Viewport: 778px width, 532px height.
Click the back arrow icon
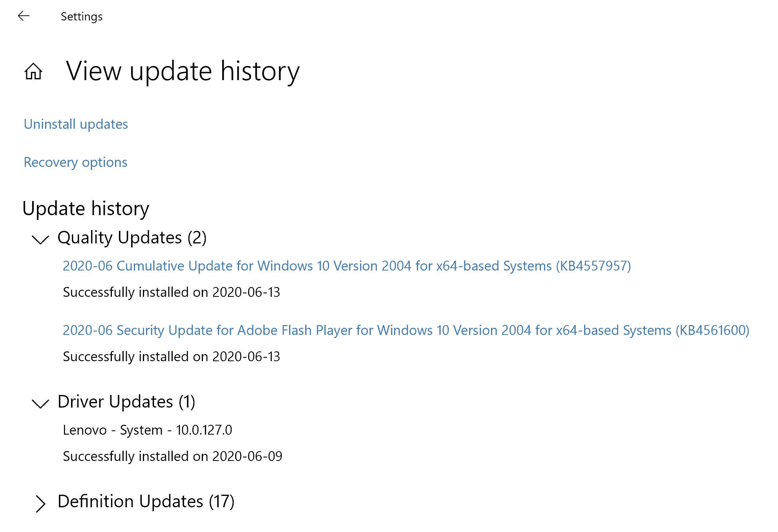(24, 16)
